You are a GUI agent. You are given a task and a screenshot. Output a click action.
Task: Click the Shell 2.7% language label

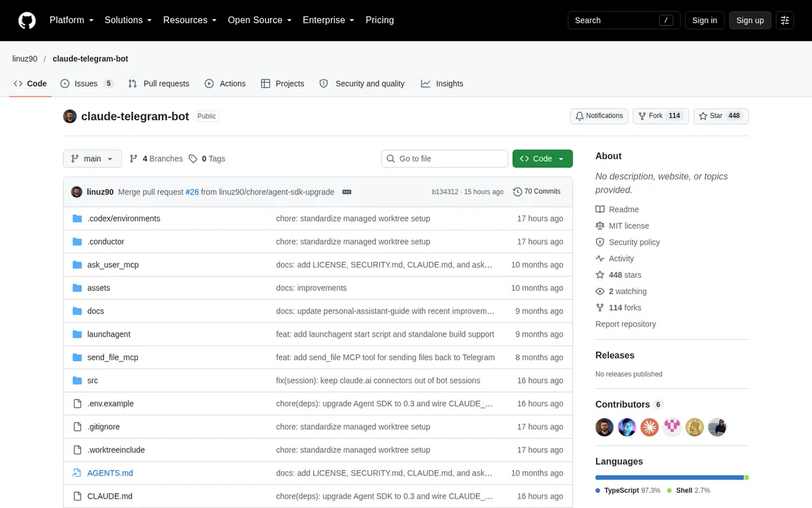pyautogui.click(x=688, y=490)
